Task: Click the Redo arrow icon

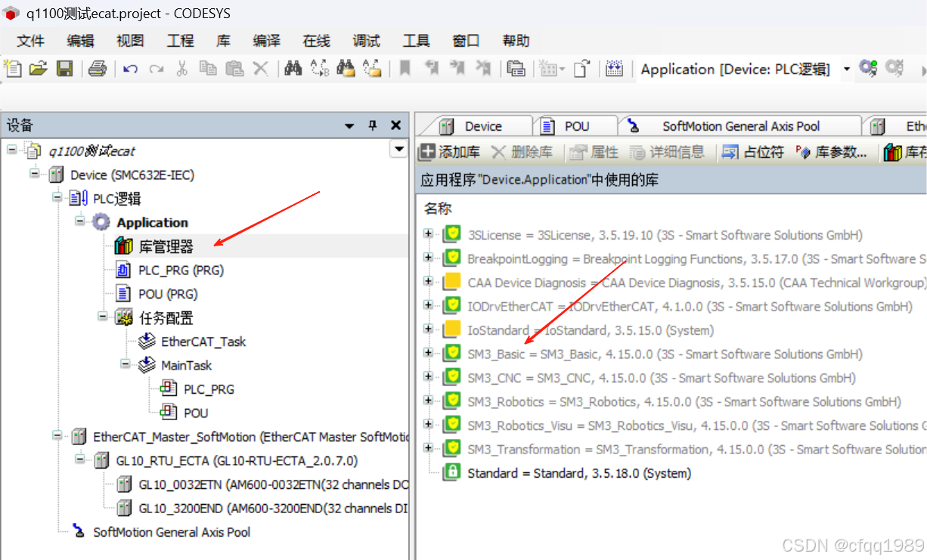Action: pos(156,70)
